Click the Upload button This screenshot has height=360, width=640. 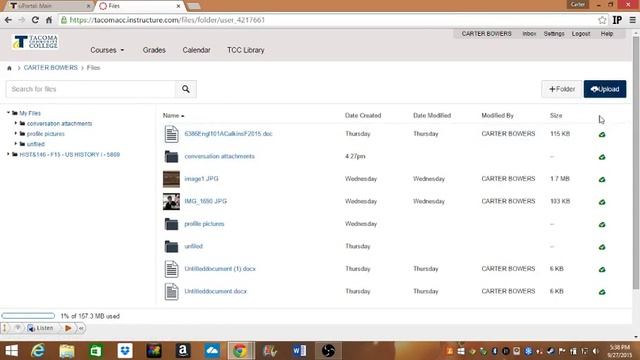point(605,89)
